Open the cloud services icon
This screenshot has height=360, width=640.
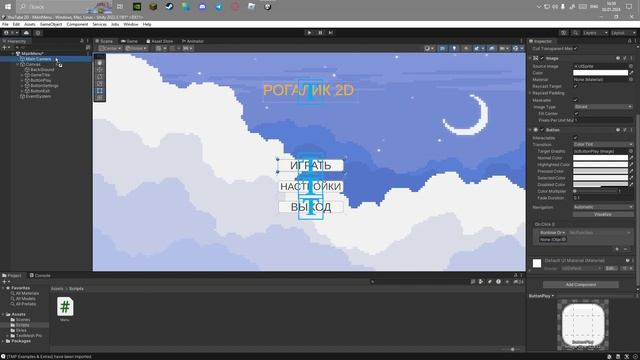(27, 33)
